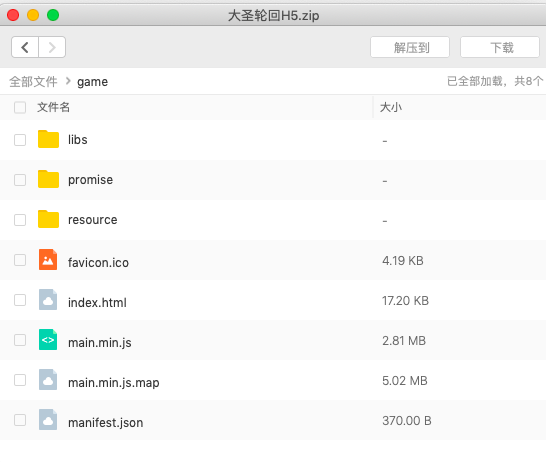546x462 pixels.
Task: Check the select-all checkbox beside 文件名
Action: tap(20, 108)
